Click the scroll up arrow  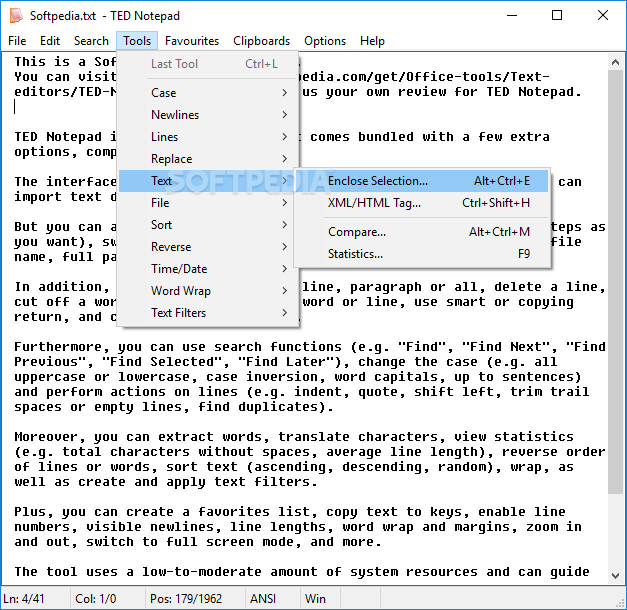coord(615,62)
